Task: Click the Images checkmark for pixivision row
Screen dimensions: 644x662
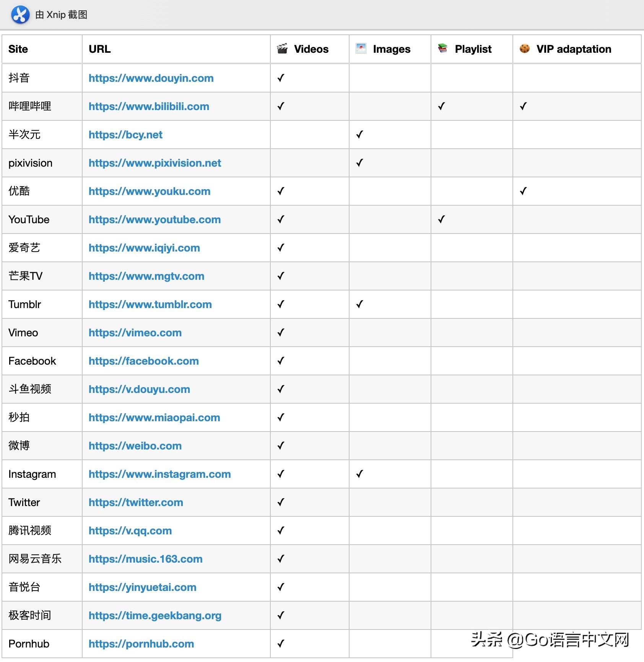Action: 359,163
